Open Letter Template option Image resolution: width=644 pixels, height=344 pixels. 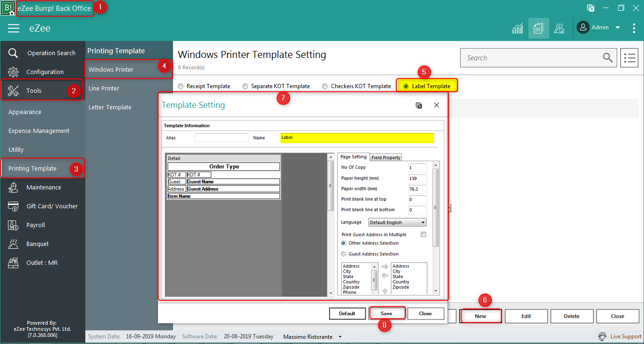(129, 107)
